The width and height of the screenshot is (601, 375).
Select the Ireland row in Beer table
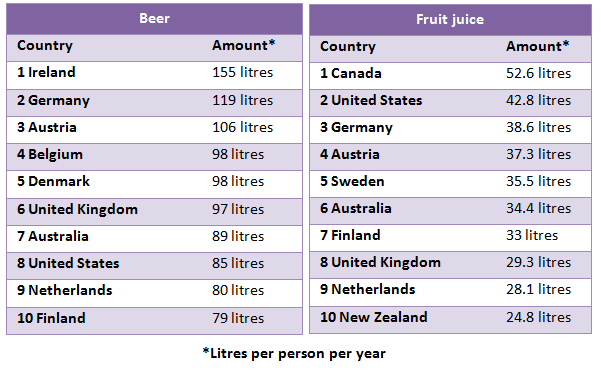pos(154,75)
